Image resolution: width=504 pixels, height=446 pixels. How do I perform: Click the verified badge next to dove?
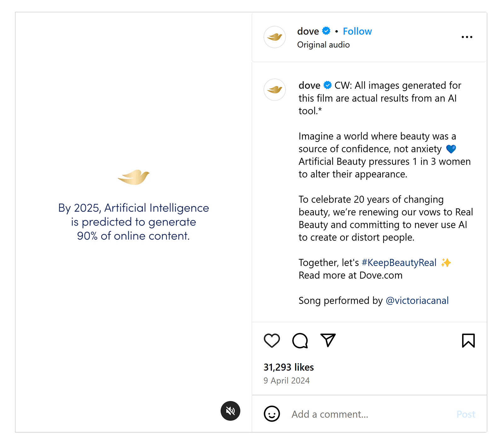(x=326, y=31)
